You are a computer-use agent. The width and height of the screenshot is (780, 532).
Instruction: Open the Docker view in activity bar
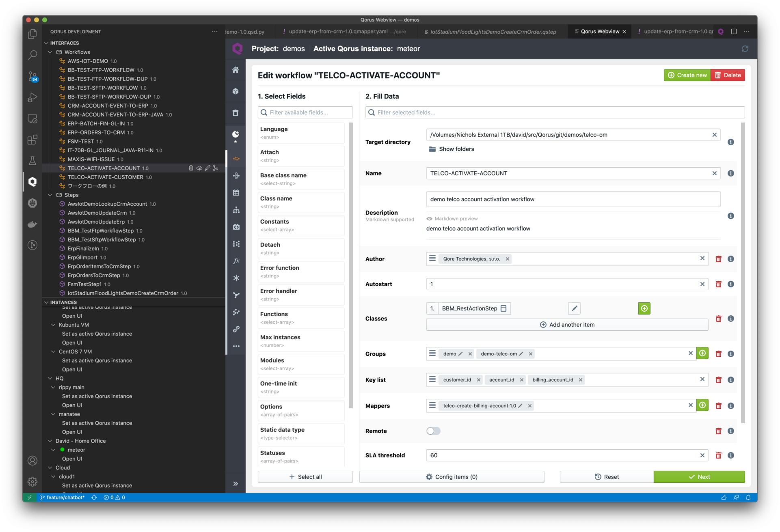(x=32, y=224)
